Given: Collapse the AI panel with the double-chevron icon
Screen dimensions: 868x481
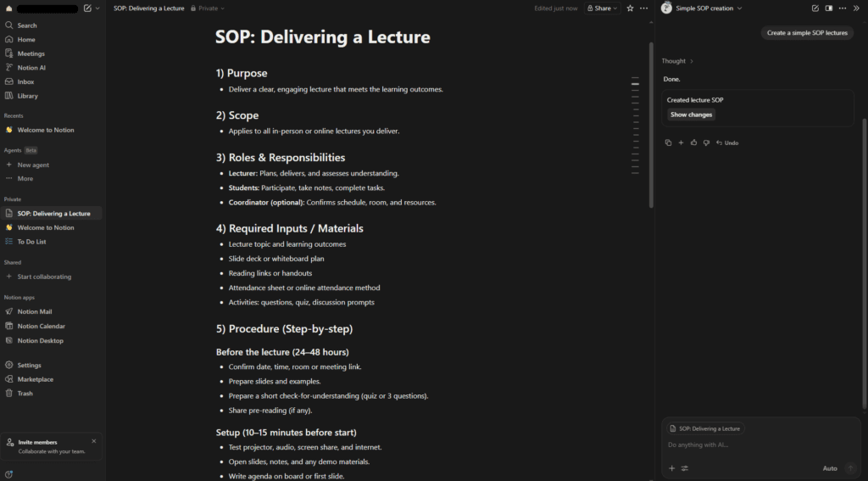Looking at the screenshot, I should tap(856, 8).
